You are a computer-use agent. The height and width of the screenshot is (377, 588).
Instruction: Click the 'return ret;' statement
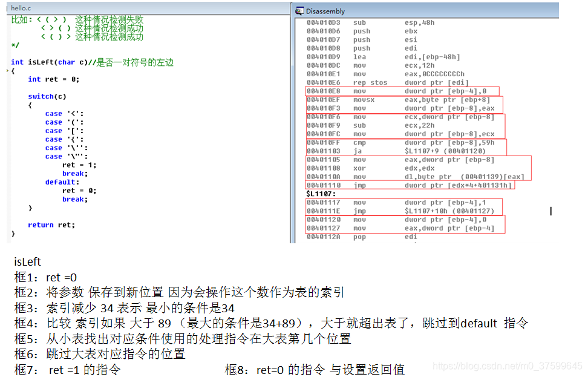click(x=51, y=225)
